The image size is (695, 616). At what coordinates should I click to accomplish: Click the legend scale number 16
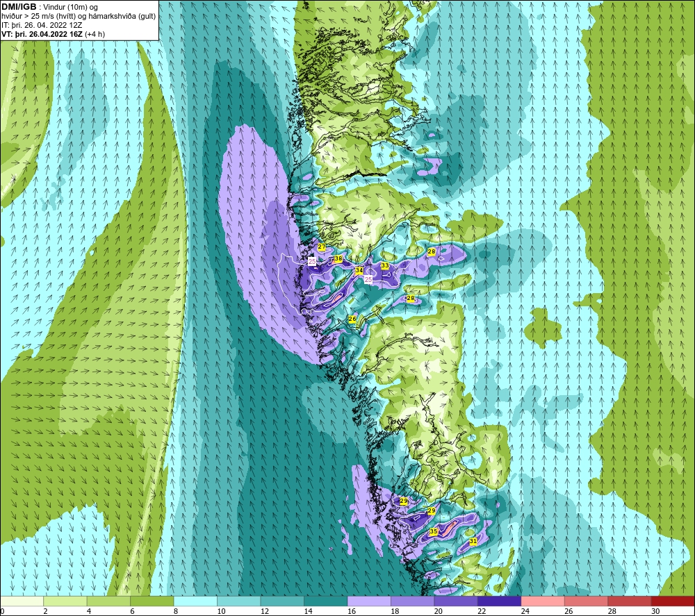coord(352,611)
